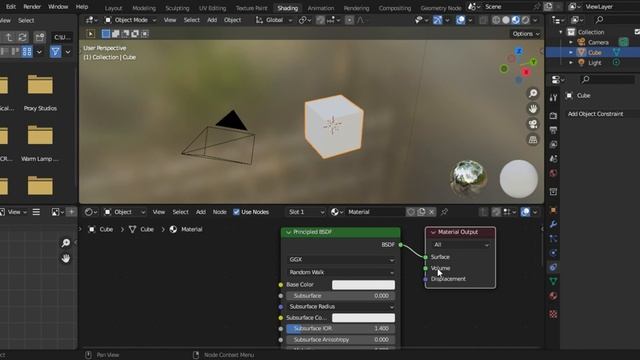Collapse the Principled BSDF node

289,232
